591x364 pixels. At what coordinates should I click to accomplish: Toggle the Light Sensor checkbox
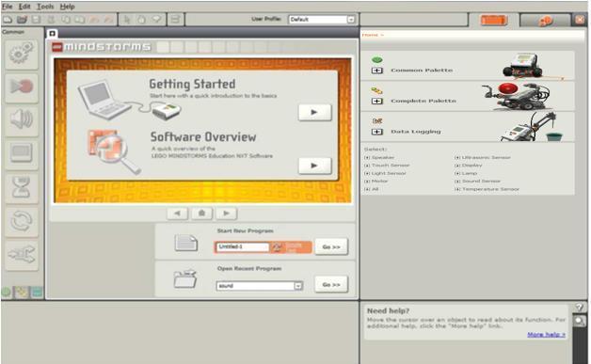pyautogui.click(x=367, y=173)
